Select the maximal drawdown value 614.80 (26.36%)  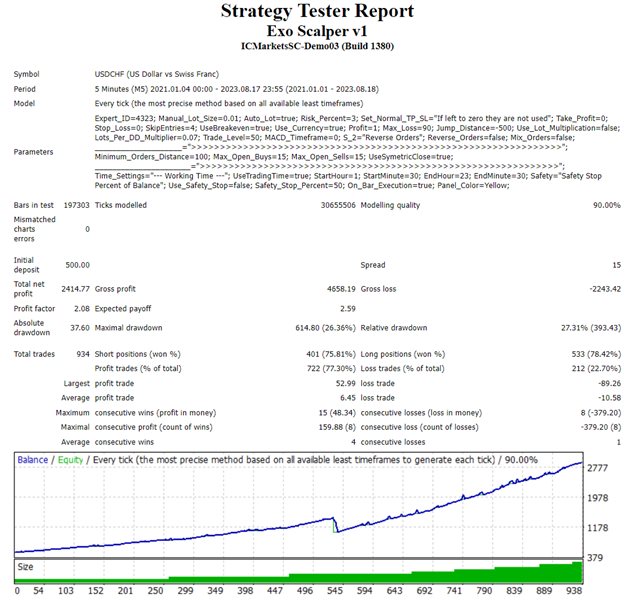point(326,328)
